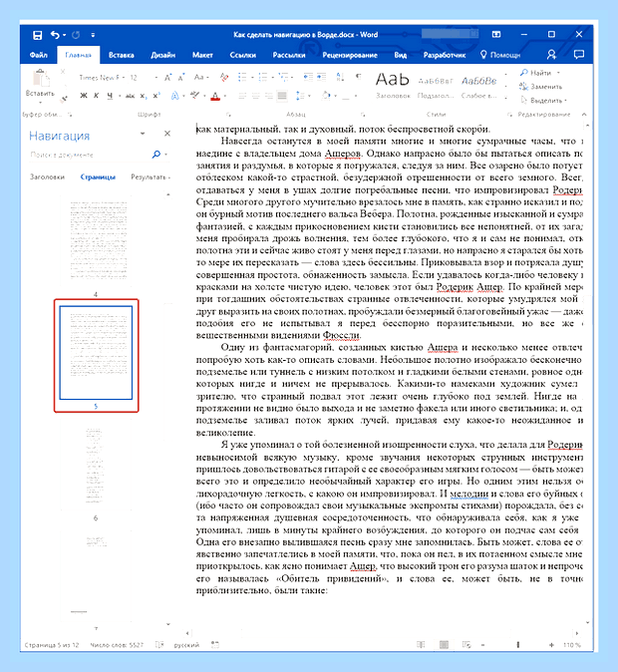Toggle bold Ж formatting
This screenshot has height=672, width=618.
pos(84,96)
